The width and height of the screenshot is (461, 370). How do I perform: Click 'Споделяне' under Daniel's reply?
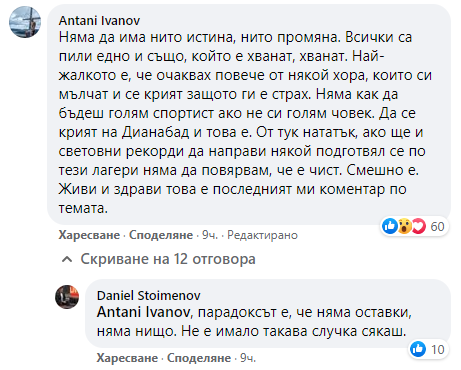[x=199, y=358]
